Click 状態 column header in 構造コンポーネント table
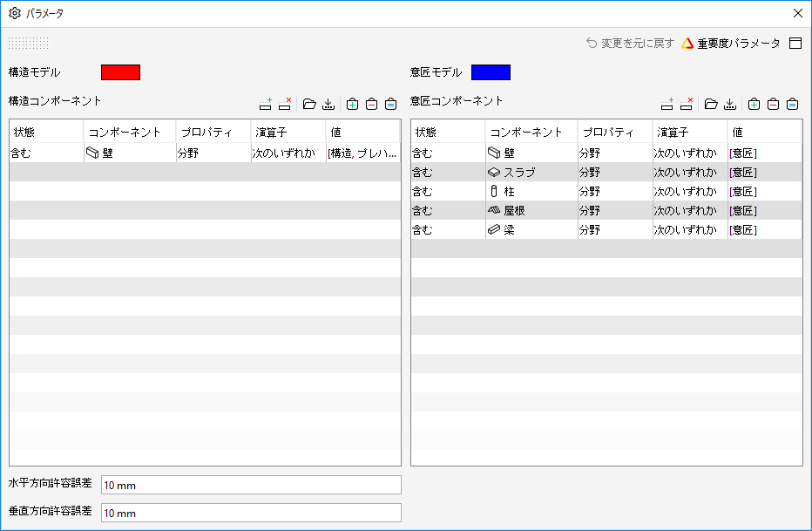Viewport: 812px width, 531px height. point(46,133)
